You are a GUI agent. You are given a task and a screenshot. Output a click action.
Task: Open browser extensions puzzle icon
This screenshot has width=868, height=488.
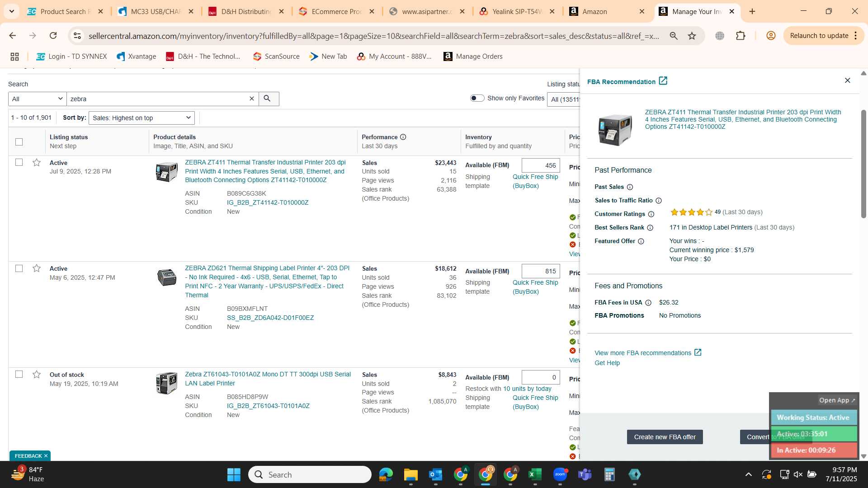(x=741, y=36)
